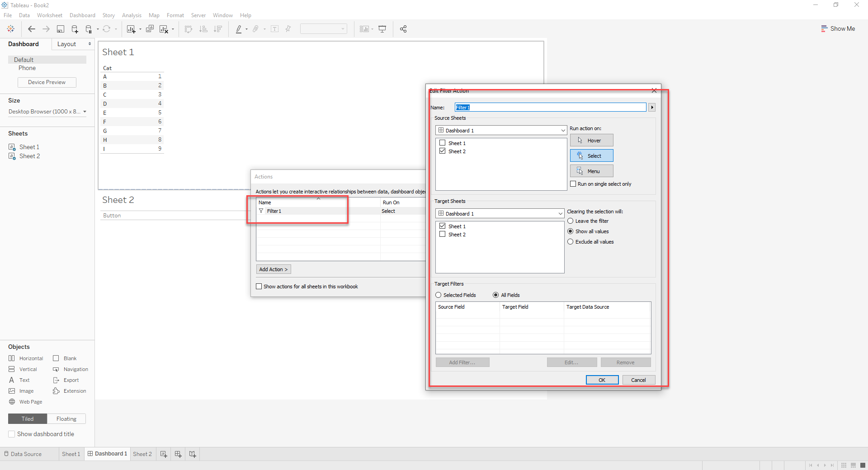Click the Tableau start page logo icon
The image size is (868, 470).
(x=11, y=29)
